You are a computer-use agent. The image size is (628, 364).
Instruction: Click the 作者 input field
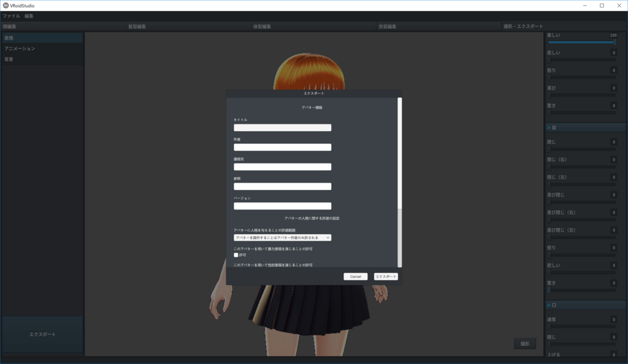[x=282, y=147]
